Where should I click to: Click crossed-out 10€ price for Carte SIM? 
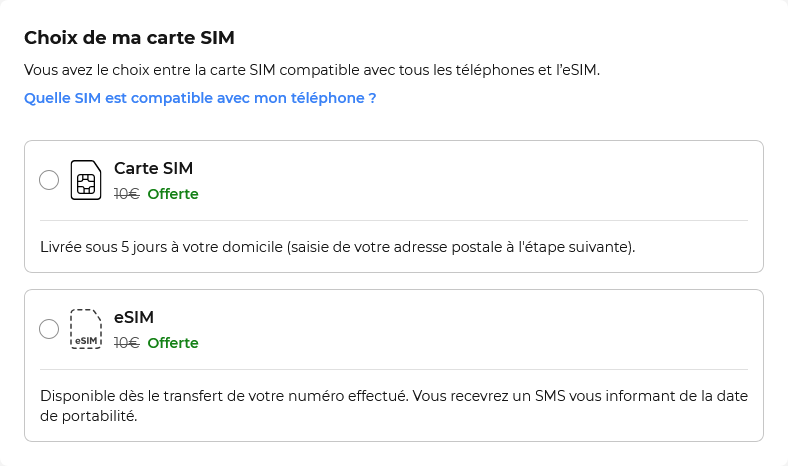pyautogui.click(x=126, y=194)
